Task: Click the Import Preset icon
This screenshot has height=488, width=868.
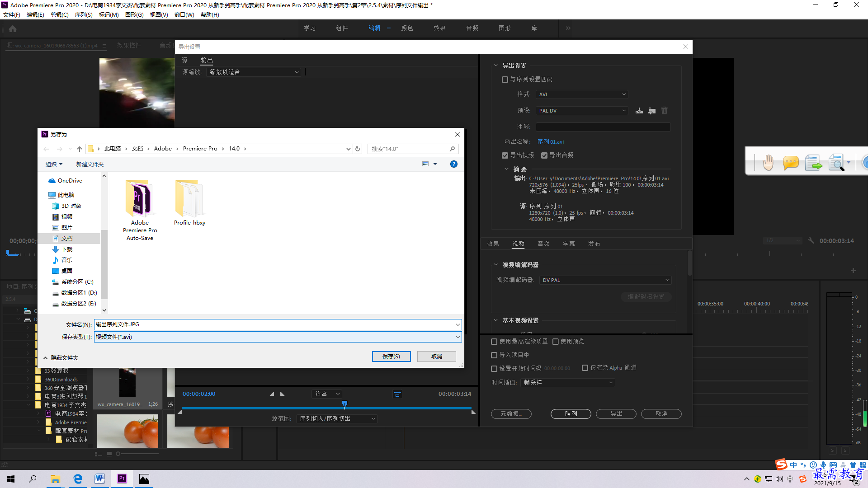Action: coord(652,111)
